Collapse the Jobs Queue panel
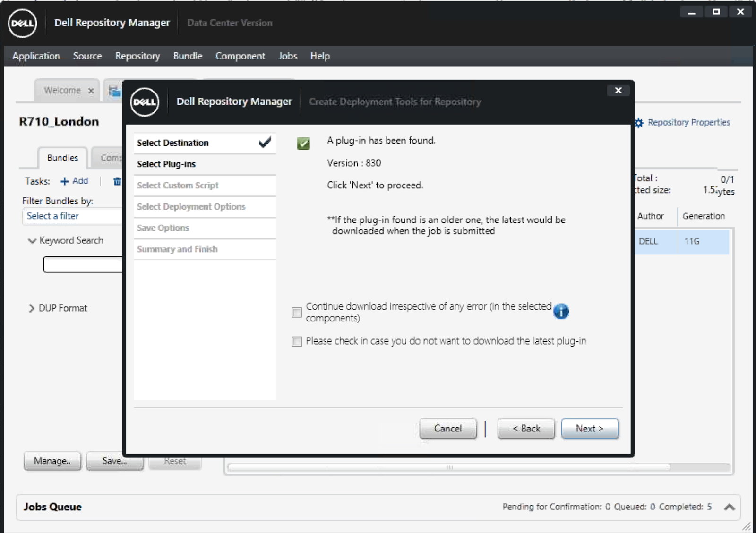Viewport: 756px width, 533px height. tap(729, 507)
